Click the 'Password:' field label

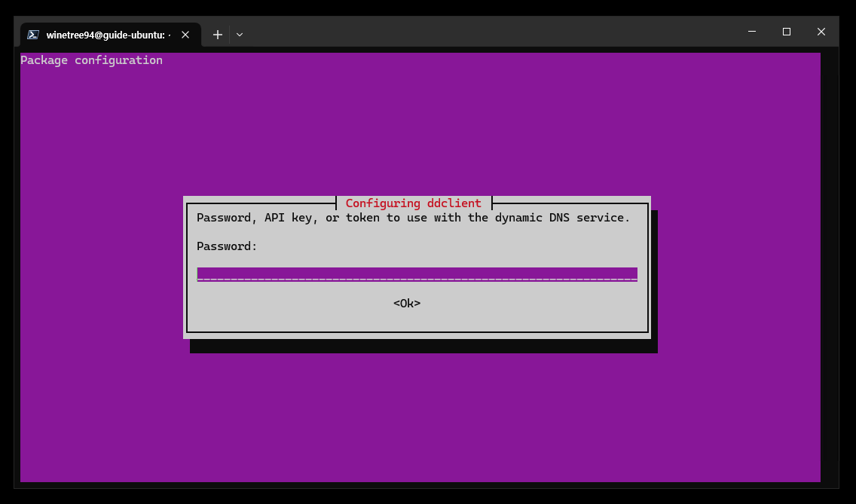[x=227, y=246]
